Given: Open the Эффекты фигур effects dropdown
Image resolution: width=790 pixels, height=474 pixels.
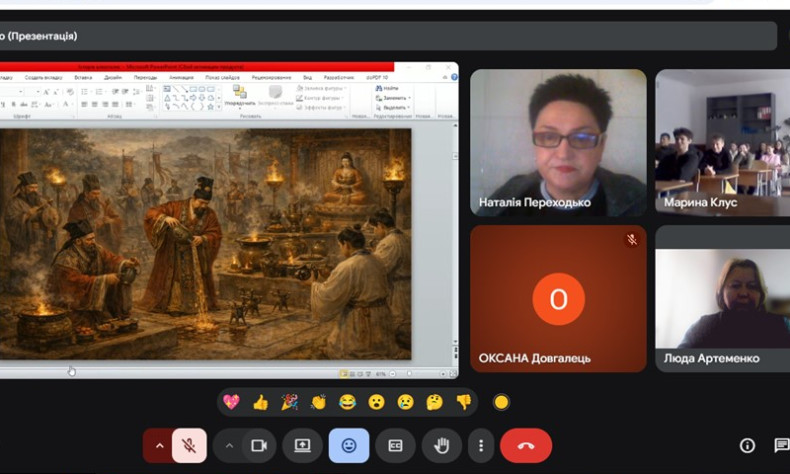Looking at the screenshot, I should click(320, 107).
